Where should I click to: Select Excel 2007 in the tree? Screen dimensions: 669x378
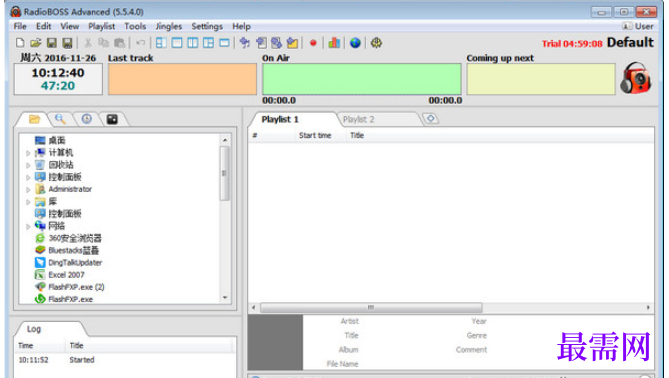click(67, 275)
